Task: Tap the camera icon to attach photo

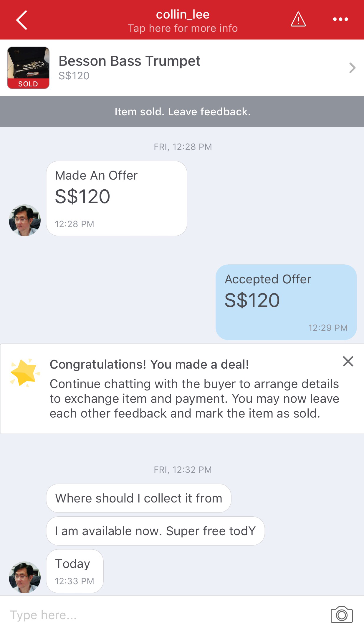Action: pos(341,615)
